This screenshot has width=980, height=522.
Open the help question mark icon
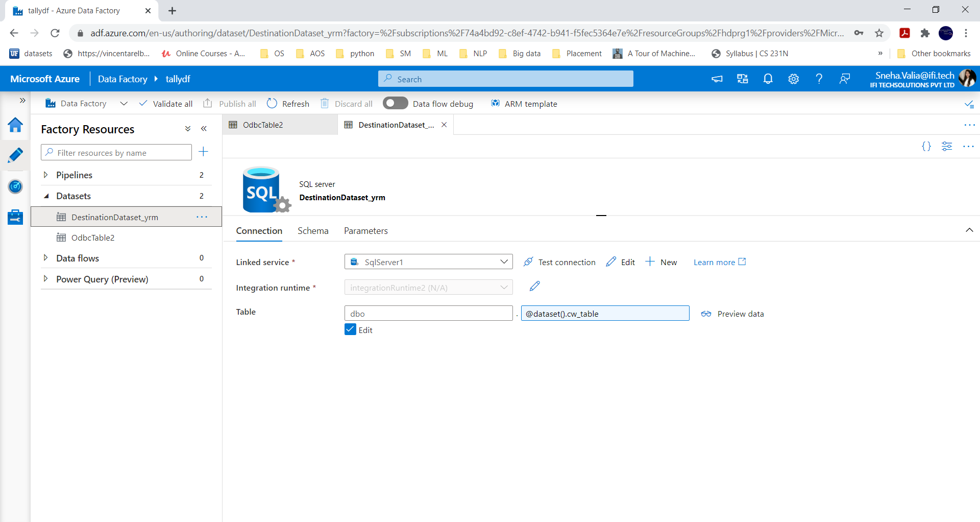pyautogui.click(x=819, y=79)
